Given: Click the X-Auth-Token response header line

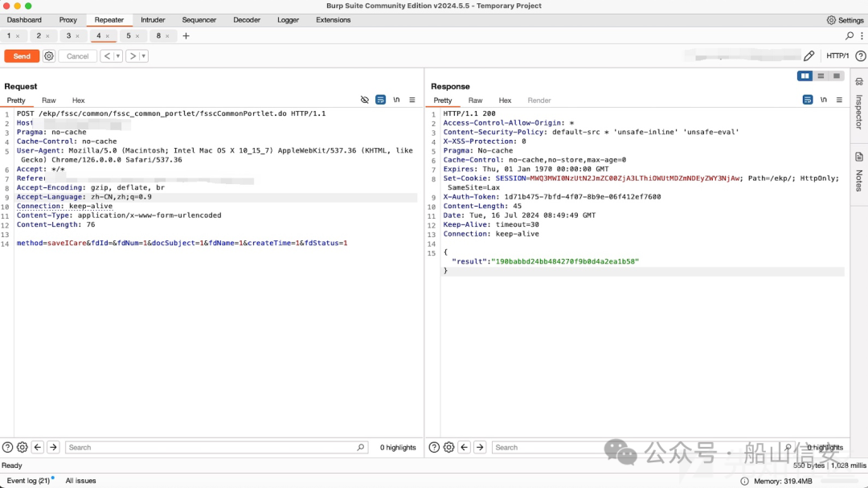Looking at the screenshot, I should (552, 197).
